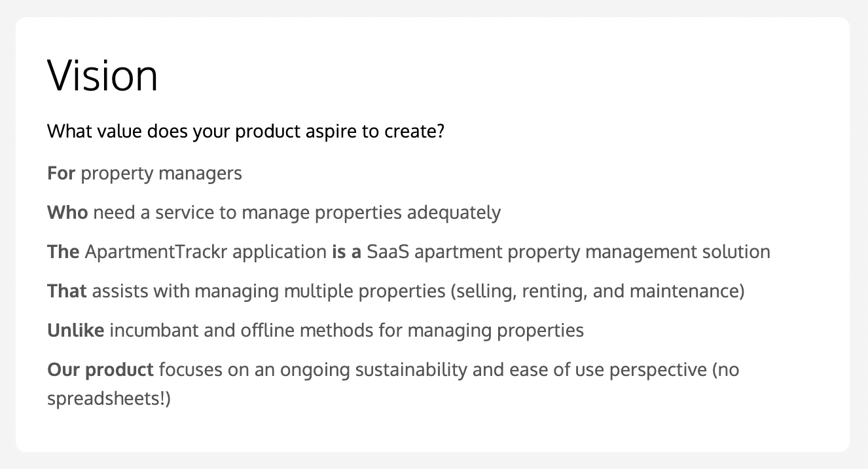Click the bold text is a
This screenshot has height=469, width=868.
pos(346,252)
